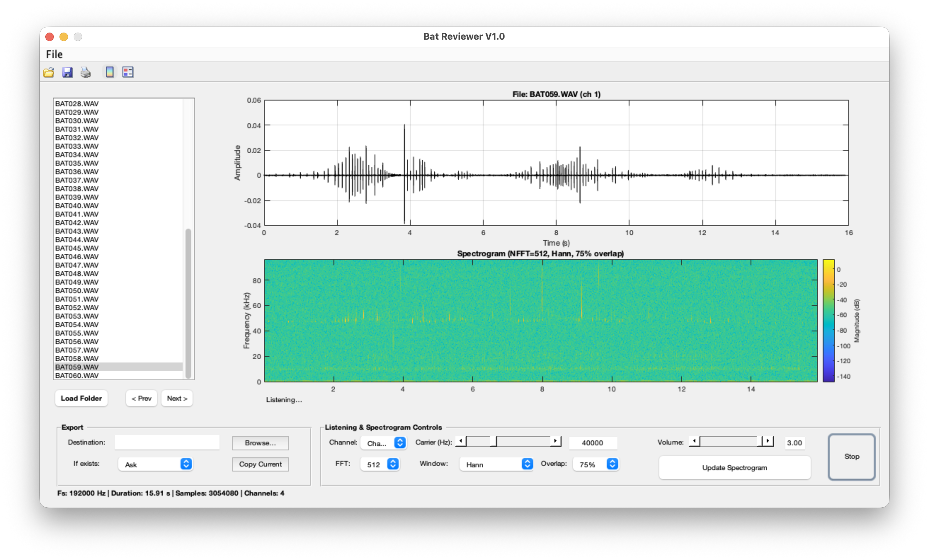Click the Load Folder button
This screenshot has width=929, height=560.
click(81, 398)
